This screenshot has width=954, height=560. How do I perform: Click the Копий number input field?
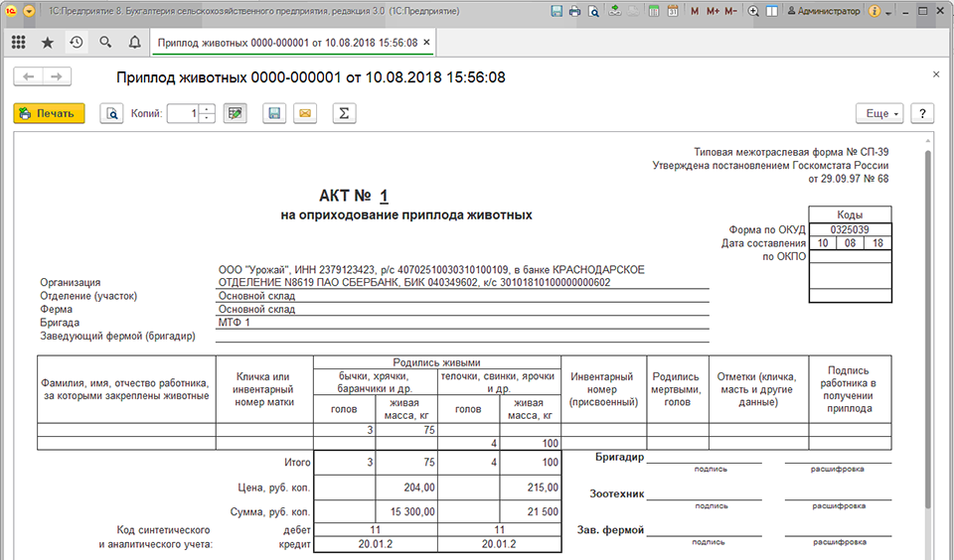[184, 114]
